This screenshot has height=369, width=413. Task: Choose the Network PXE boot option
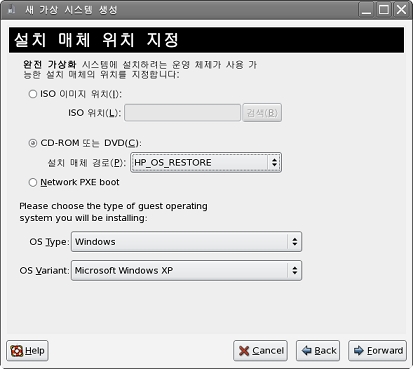click(x=33, y=182)
